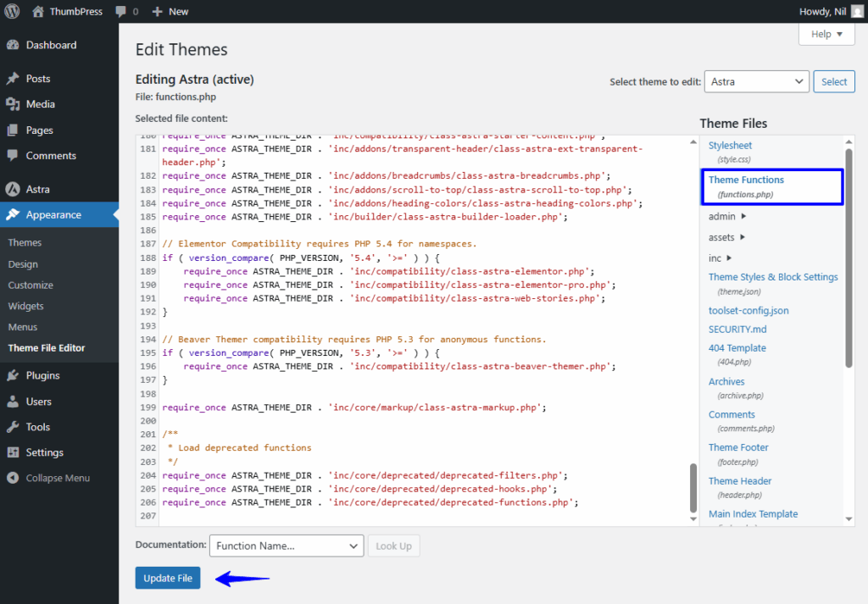
Task: Go to the Posts menu
Action: click(x=59, y=79)
